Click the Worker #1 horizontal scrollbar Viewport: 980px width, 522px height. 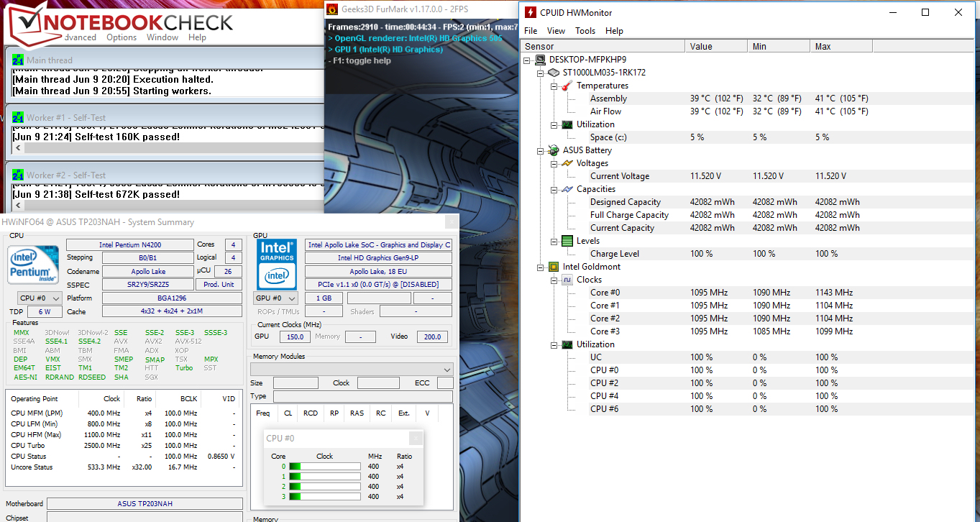(168, 147)
